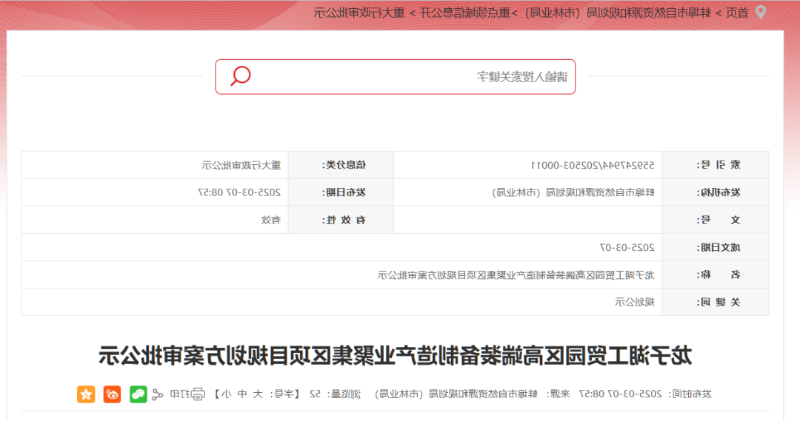800x421 pixels.
Task: Click the search magnifier icon
Action: pos(240,76)
